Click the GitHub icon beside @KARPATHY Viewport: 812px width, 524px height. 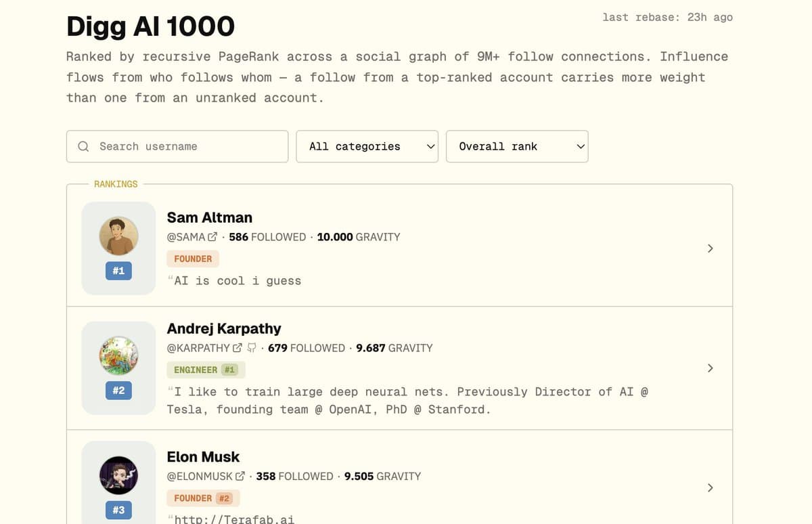tap(250, 347)
